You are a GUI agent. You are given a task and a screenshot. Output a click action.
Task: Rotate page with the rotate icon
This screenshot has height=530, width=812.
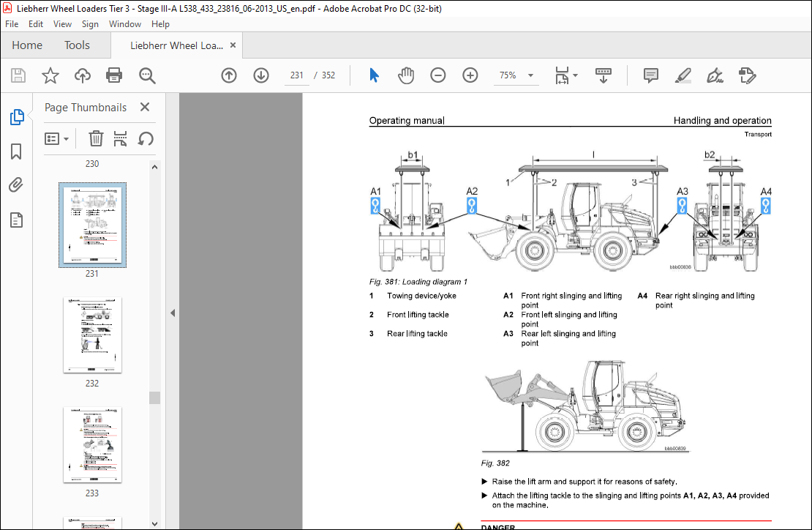tap(146, 139)
